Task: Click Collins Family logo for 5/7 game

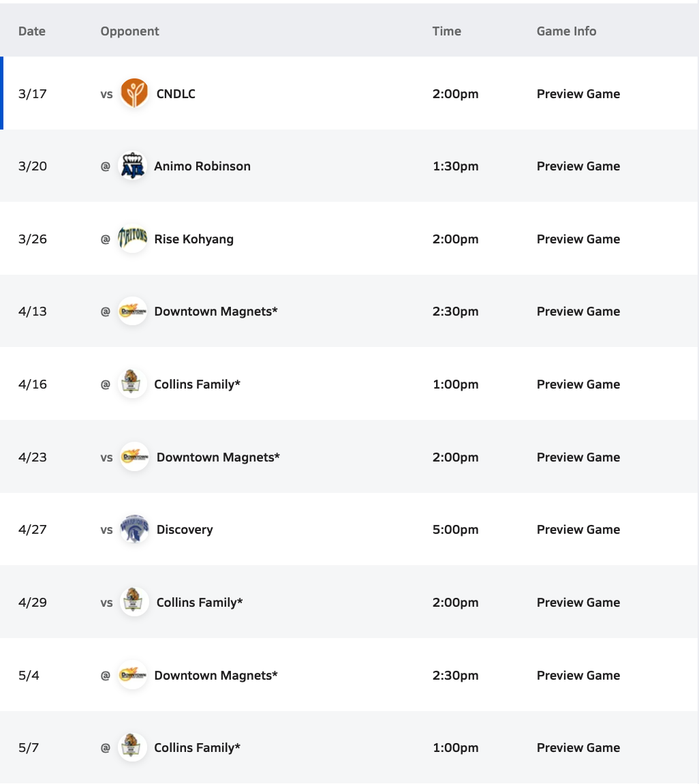Action: point(132,748)
